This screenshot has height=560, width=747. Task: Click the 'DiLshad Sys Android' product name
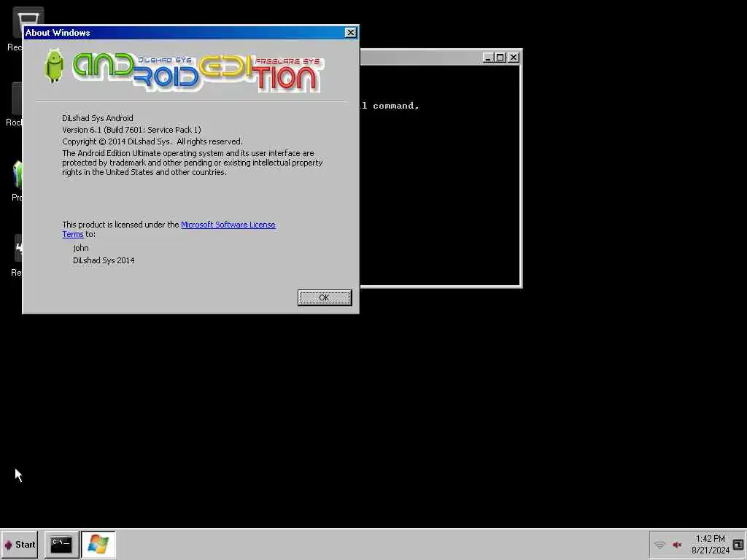(x=98, y=118)
